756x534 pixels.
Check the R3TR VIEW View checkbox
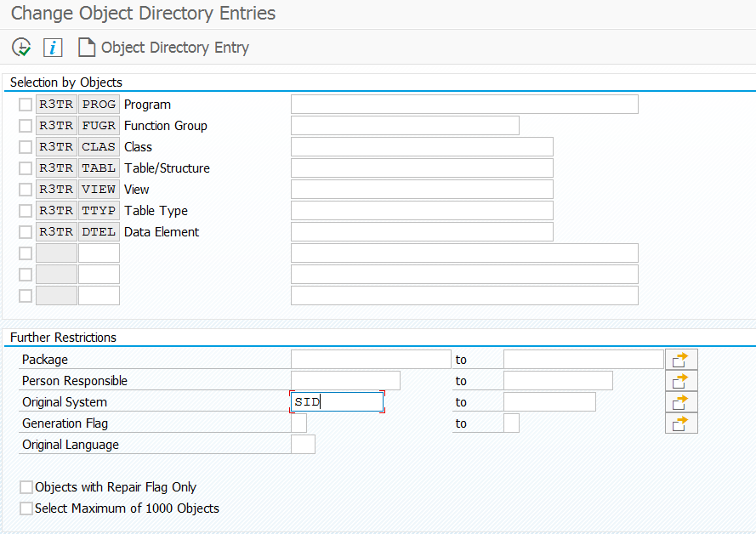26,190
